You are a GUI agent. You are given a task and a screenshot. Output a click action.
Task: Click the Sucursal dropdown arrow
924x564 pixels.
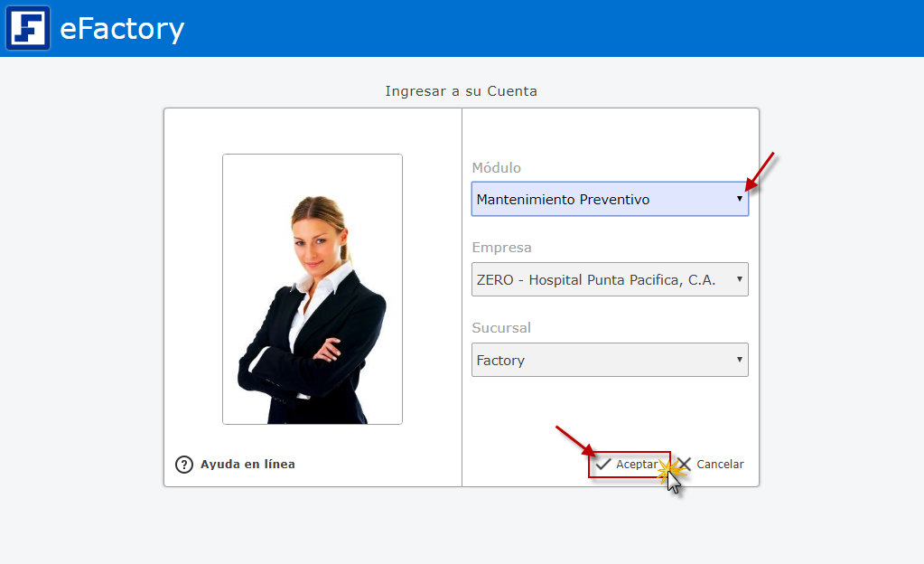click(740, 360)
